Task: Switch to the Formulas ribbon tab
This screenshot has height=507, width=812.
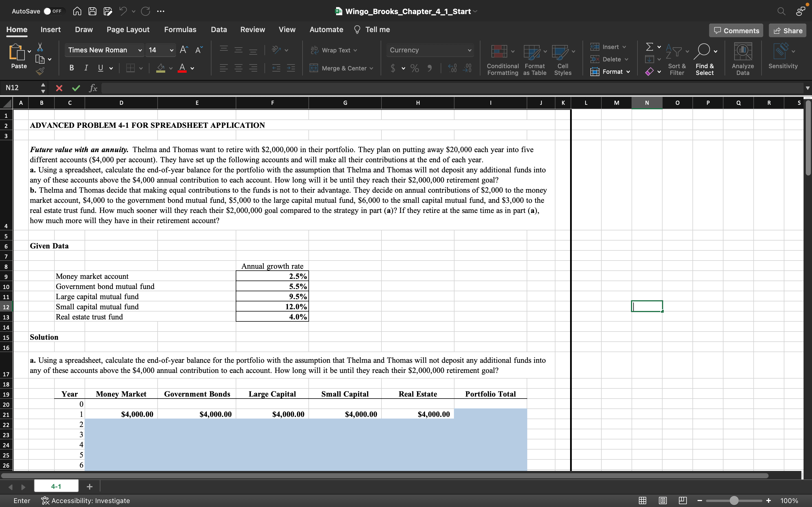Action: pyautogui.click(x=180, y=30)
